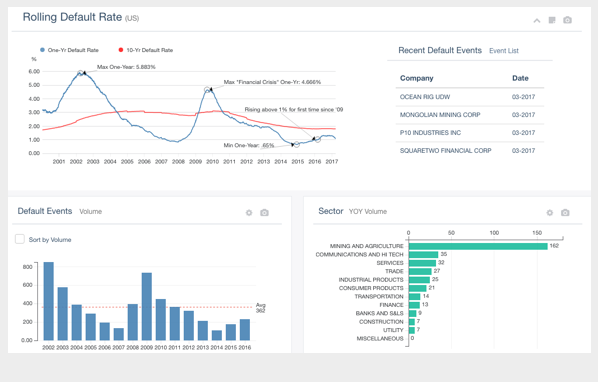Screen dimensions: 598x382
Task: Sort events by Date column header
Action: (520, 78)
